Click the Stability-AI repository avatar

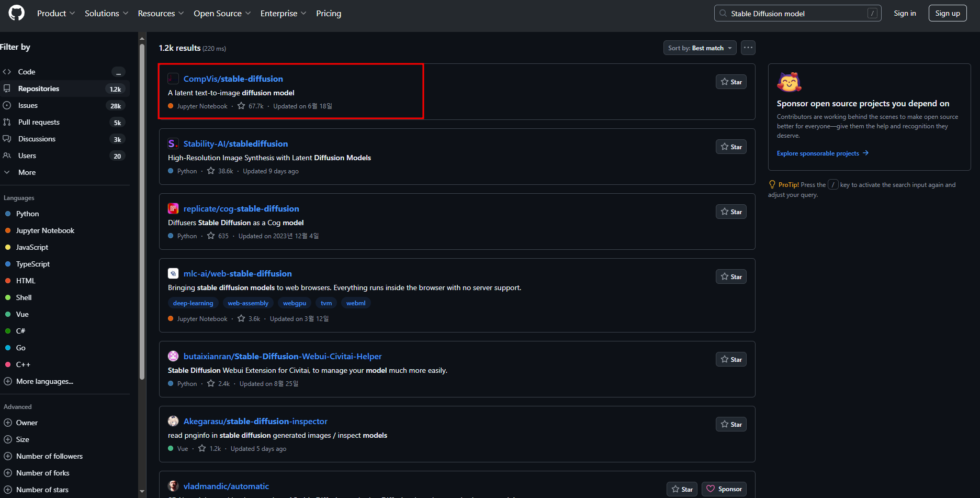[x=173, y=143]
